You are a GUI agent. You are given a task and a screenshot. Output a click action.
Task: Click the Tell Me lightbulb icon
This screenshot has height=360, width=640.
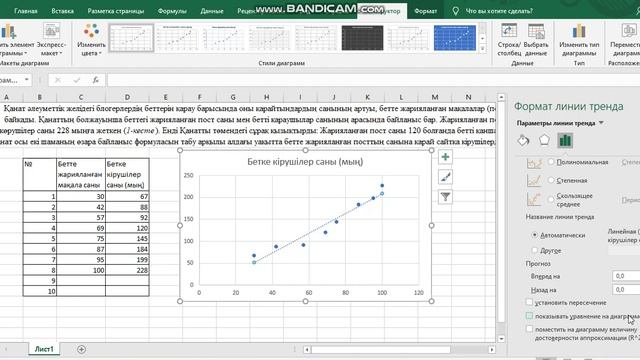456,11
